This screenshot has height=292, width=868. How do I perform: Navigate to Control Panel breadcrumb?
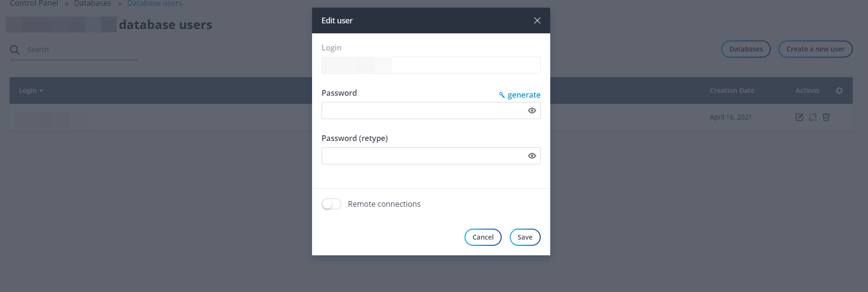(x=33, y=3)
